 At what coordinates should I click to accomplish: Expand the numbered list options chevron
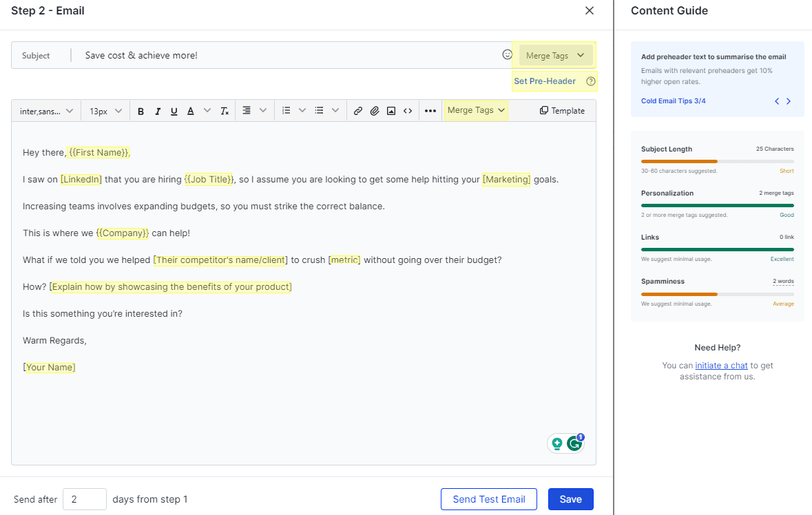[x=302, y=110]
